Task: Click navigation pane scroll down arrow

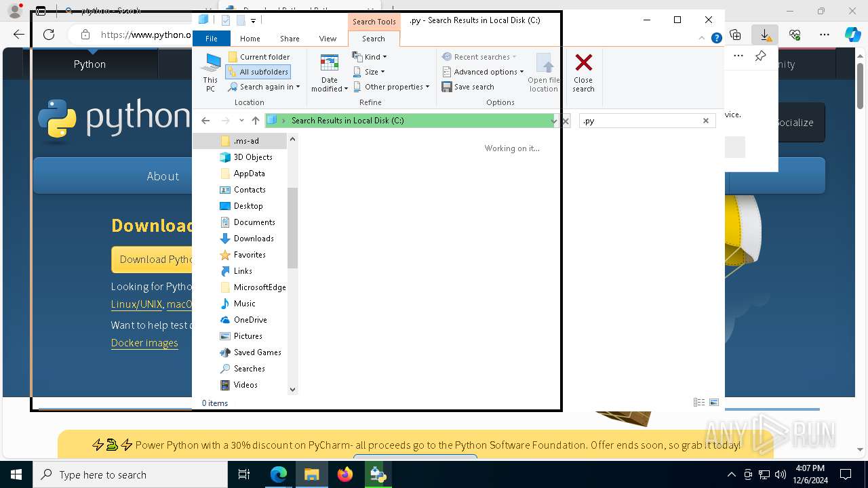Action: click(x=292, y=389)
